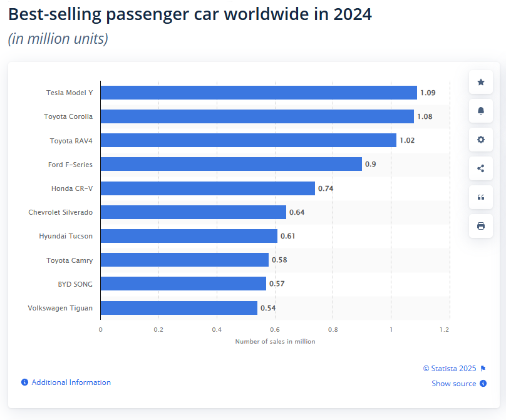Click the Toyota Camry label

click(x=70, y=260)
